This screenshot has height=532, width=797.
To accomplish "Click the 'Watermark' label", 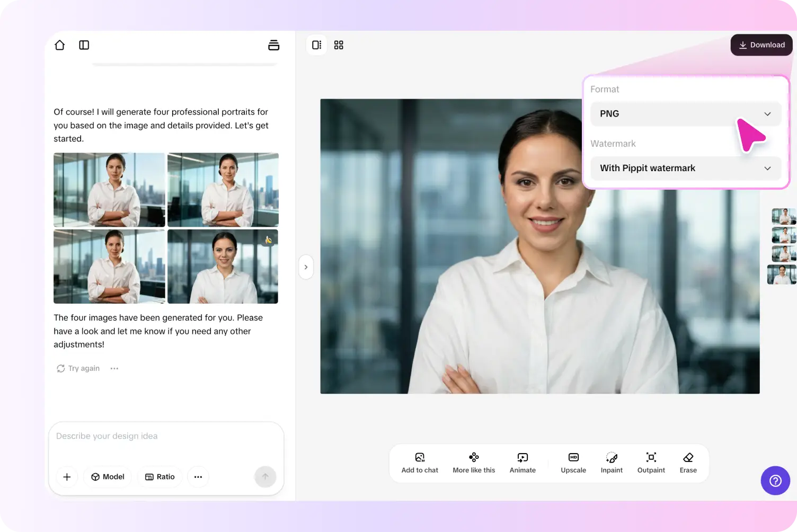I will pos(613,144).
